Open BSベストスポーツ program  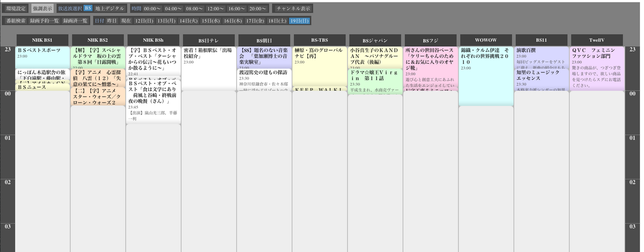[43, 57]
